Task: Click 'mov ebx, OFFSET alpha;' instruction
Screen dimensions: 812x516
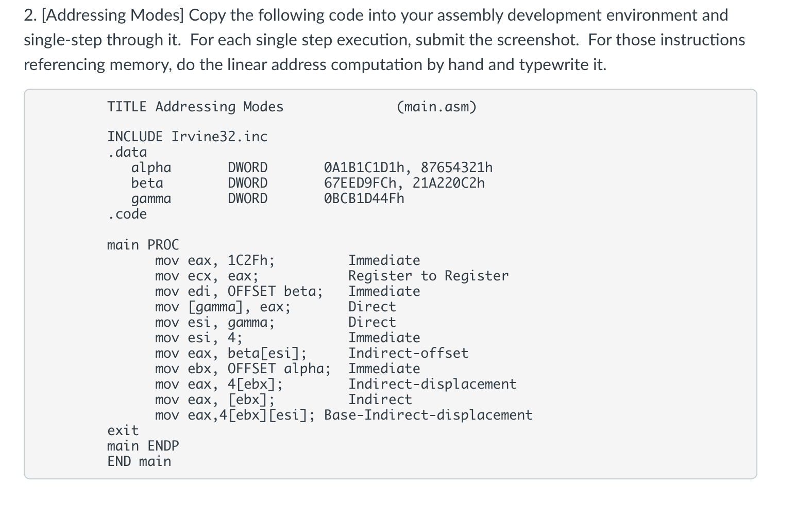Action: (243, 369)
